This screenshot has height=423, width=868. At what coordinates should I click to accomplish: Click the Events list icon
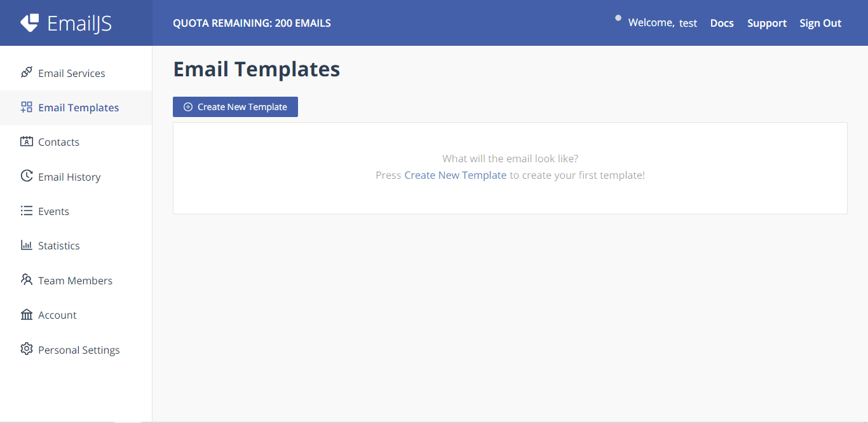coord(26,211)
